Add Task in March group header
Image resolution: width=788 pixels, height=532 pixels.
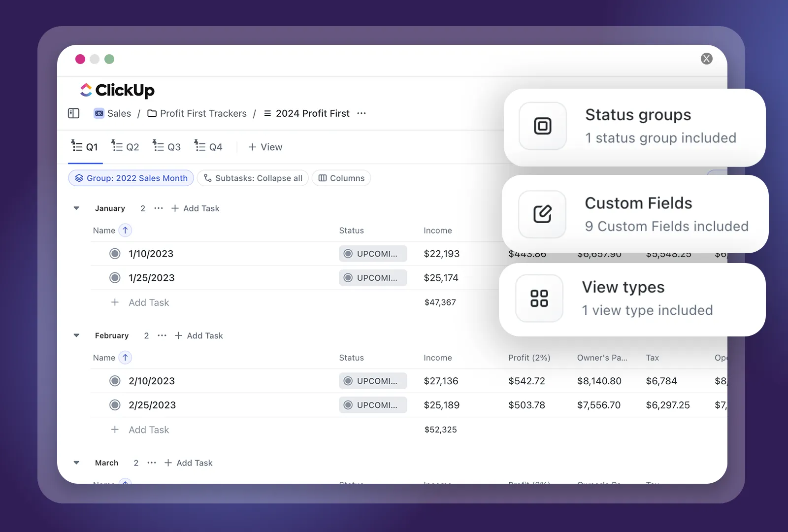pyautogui.click(x=188, y=463)
